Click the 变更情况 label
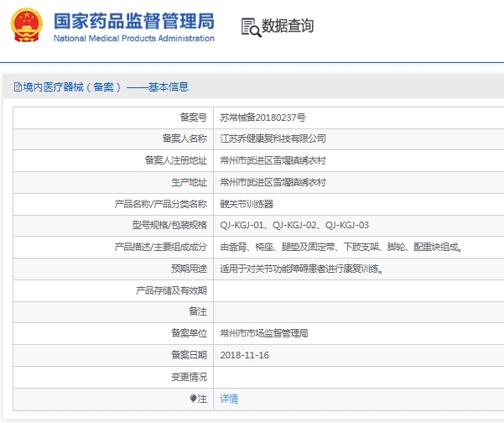Image resolution: width=504 pixels, height=423 pixels. click(189, 377)
